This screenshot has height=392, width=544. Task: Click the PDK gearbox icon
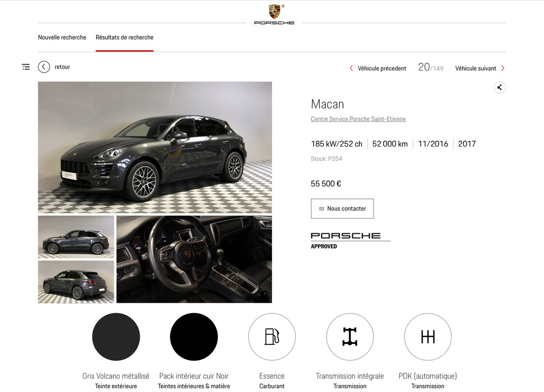coord(428,337)
